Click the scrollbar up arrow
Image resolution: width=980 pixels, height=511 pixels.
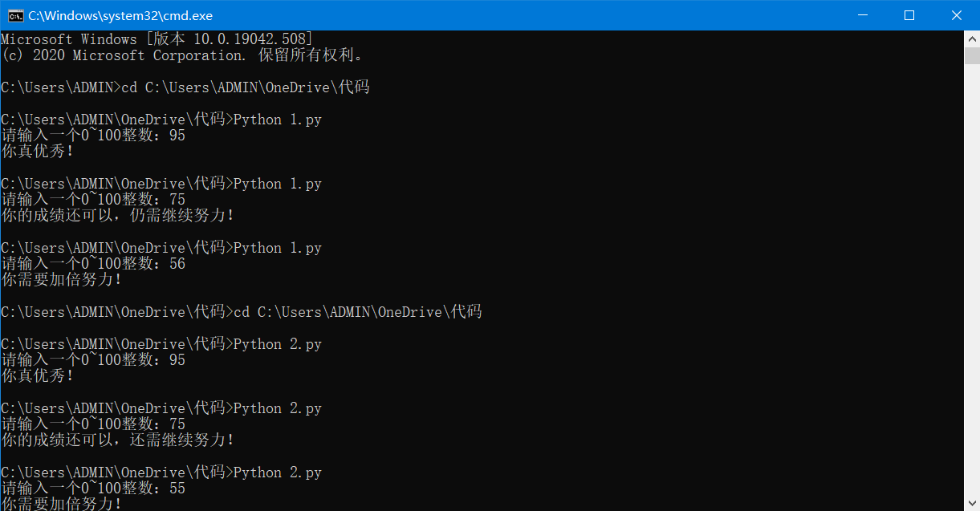(x=972, y=38)
